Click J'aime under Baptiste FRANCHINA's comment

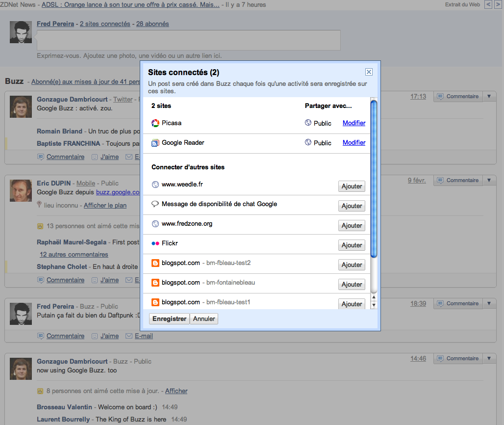[x=109, y=157]
